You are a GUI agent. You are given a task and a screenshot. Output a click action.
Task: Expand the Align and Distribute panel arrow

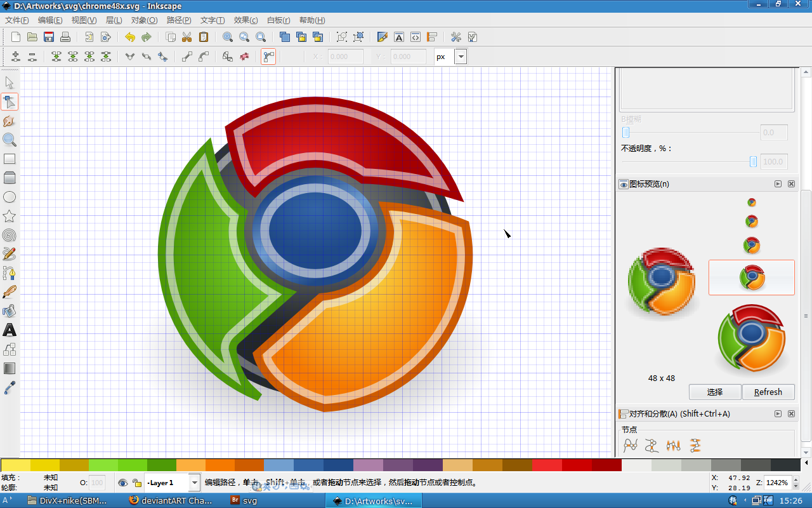778,413
